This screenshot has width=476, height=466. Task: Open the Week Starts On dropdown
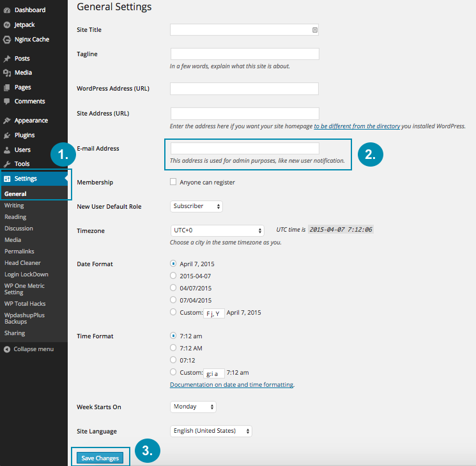(x=193, y=407)
